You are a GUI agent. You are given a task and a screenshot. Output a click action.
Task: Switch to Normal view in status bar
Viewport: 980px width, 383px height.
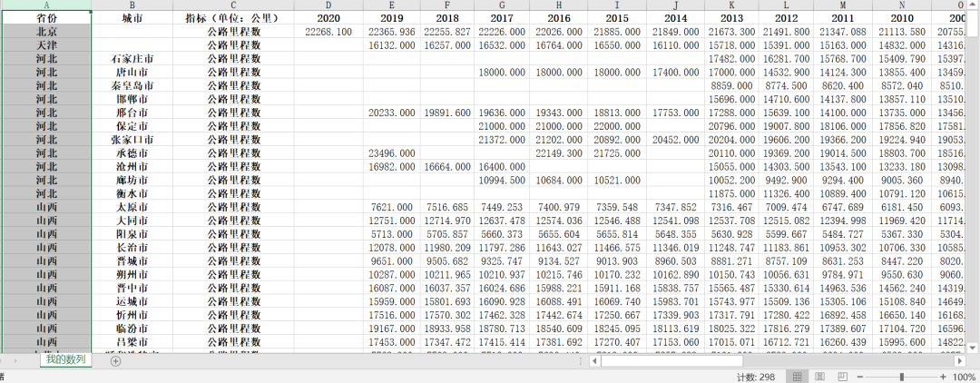point(797,377)
